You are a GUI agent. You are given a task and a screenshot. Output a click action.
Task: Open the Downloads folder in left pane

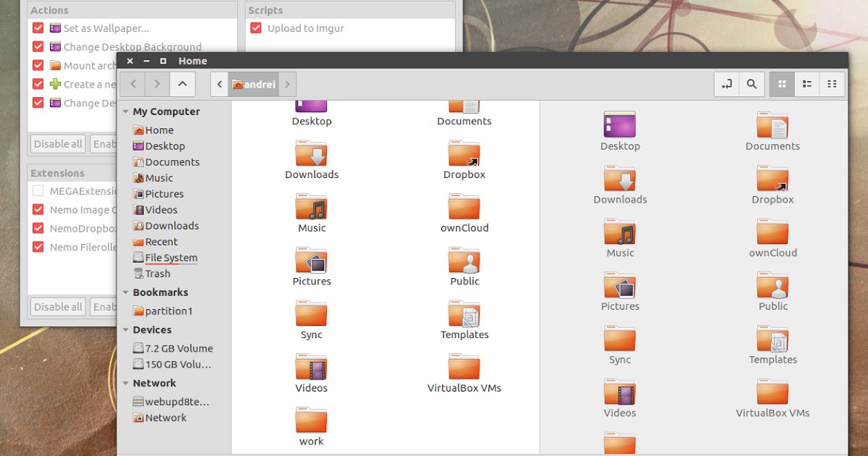pyautogui.click(x=312, y=161)
